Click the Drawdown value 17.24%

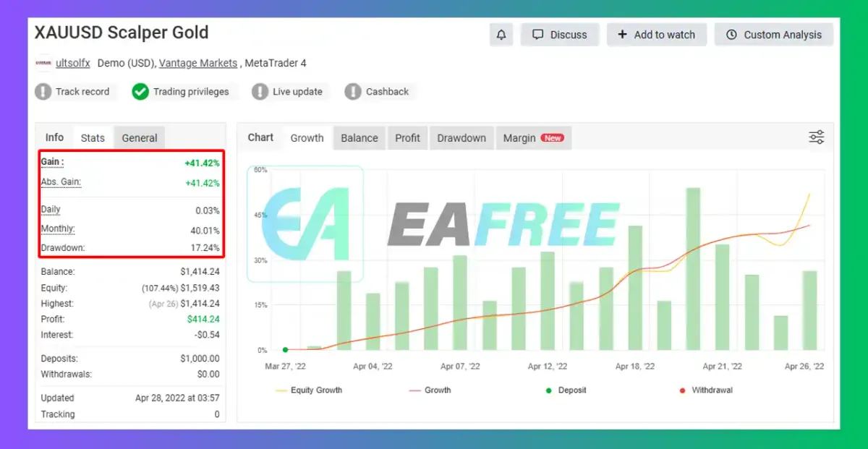(x=205, y=248)
